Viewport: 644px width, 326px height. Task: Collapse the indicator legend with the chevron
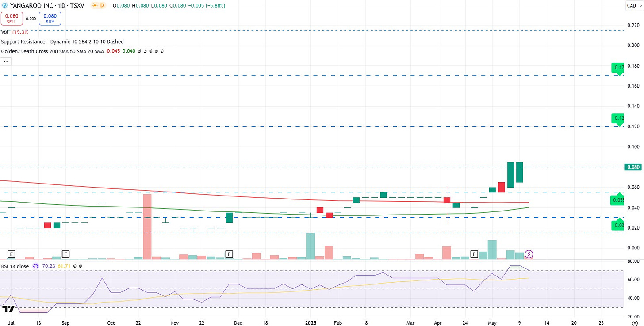(x=6, y=61)
